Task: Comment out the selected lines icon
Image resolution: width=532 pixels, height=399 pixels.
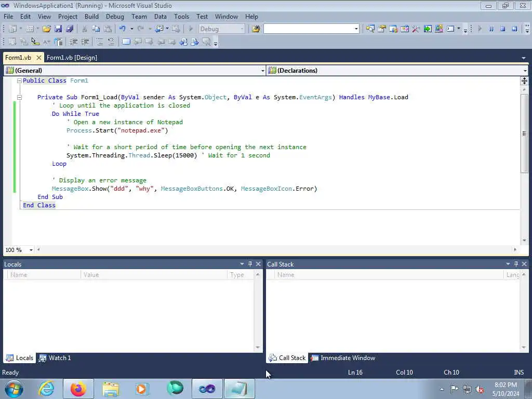Action: (x=99, y=42)
